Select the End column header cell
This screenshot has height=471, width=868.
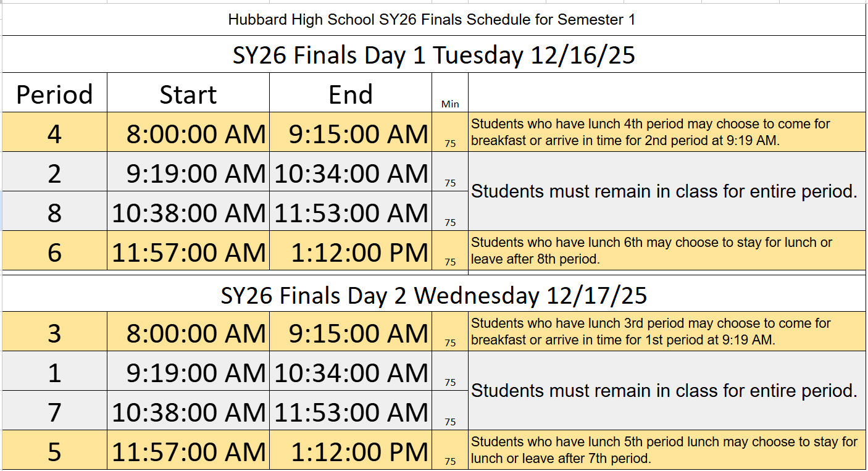[x=350, y=94]
